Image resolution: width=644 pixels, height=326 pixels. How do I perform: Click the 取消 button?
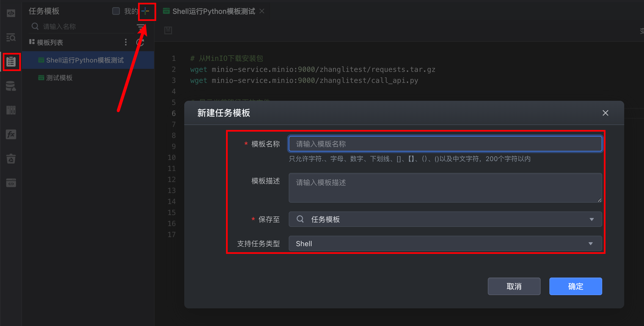[x=514, y=286]
